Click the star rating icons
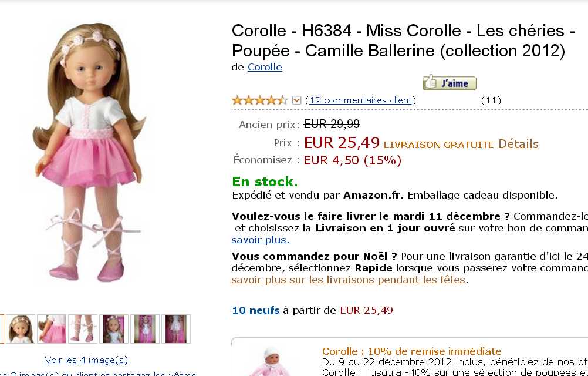The height and width of the screenshot is (376, 588). coord(259,100)
